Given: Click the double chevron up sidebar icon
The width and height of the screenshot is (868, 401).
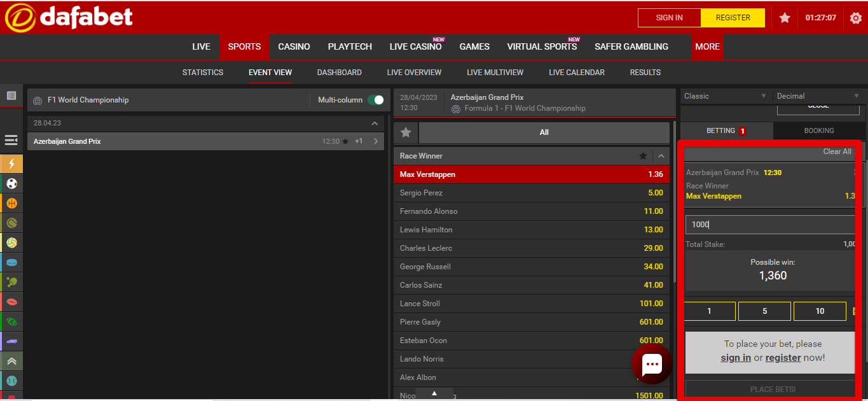Looking at the screenshot, I should (11, 361).
